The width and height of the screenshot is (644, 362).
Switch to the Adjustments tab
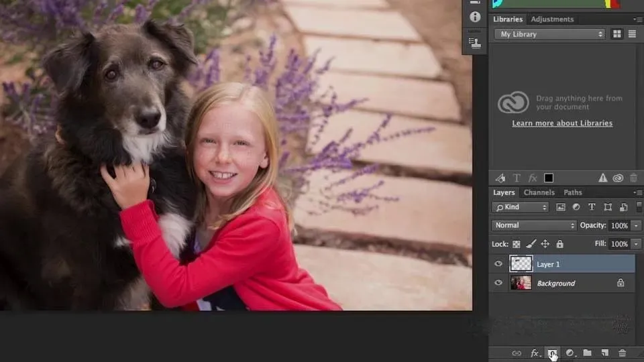[552, 19]
